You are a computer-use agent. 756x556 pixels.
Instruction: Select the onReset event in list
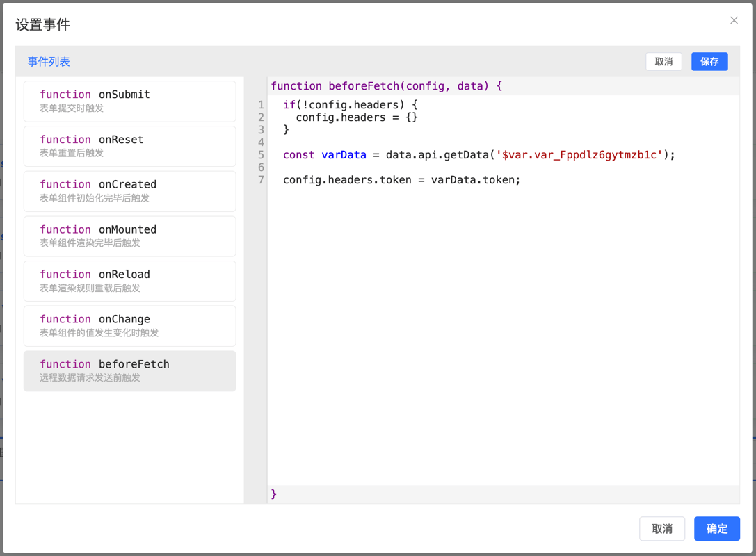tap(129, 146)
